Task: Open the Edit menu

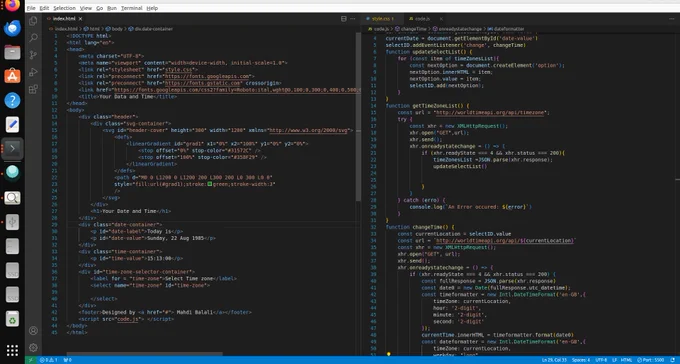Action: coord(44,8)
